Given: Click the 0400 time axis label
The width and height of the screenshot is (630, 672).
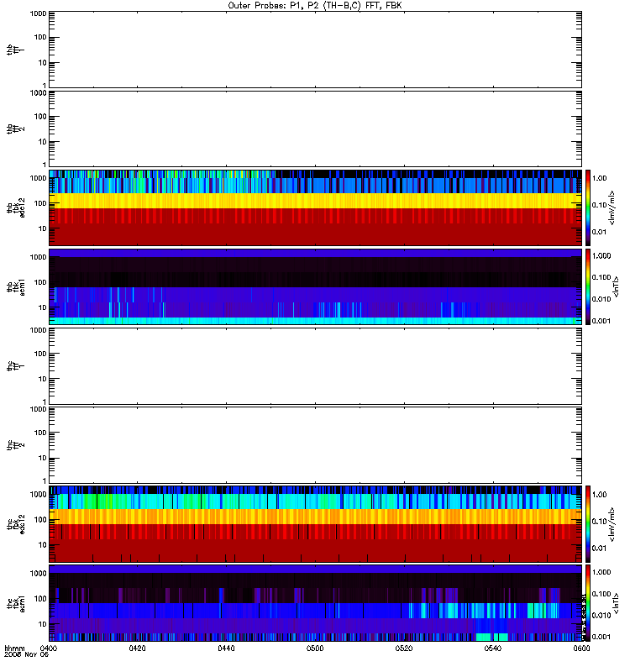Looking at the screenshot, I should click(48, 648).
